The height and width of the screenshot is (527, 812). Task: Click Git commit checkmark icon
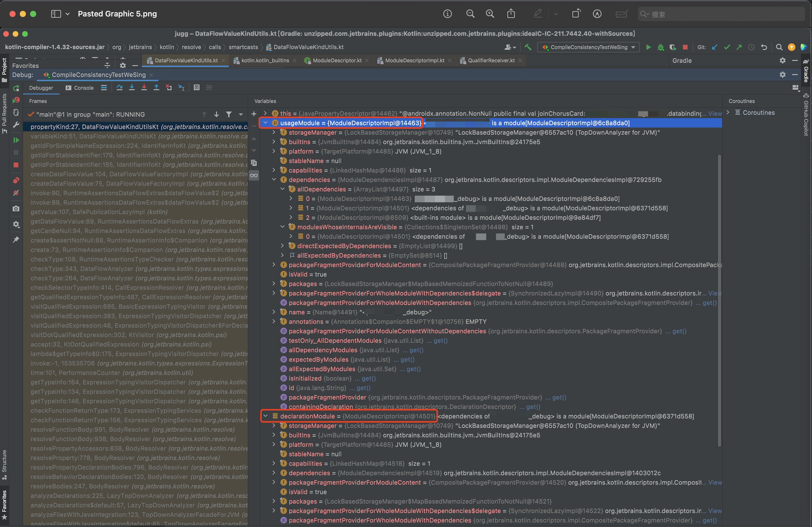pyautogui.click(x=727, y=47)
